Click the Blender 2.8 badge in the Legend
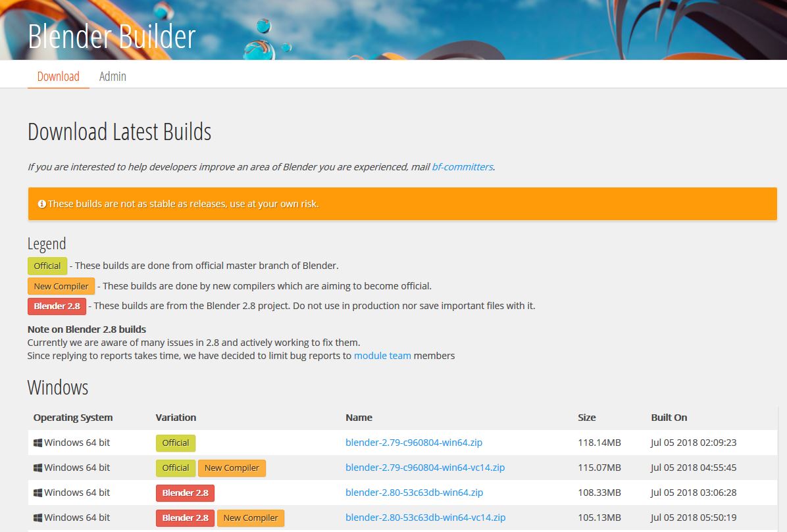This screenshot has width=787, height=532. (57, 306)
